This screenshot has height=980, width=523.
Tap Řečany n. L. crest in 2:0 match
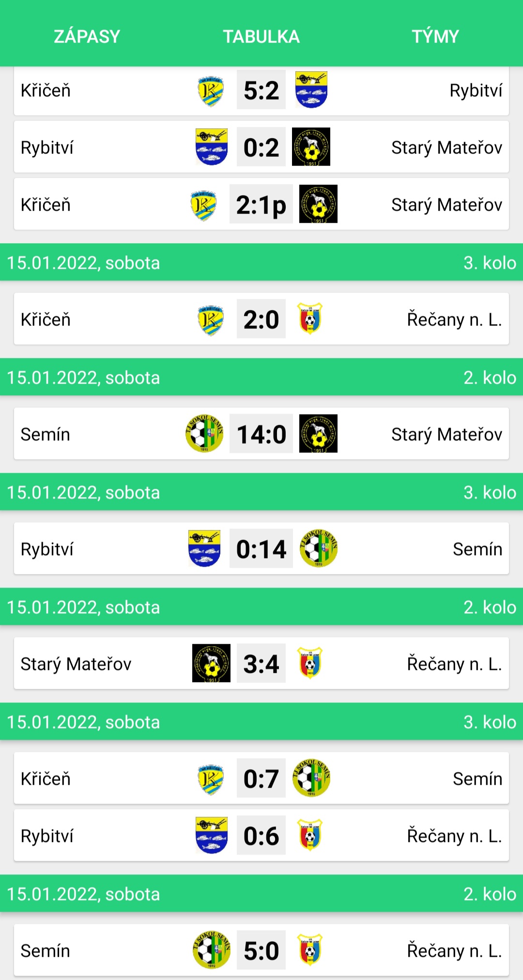point(310,319)
